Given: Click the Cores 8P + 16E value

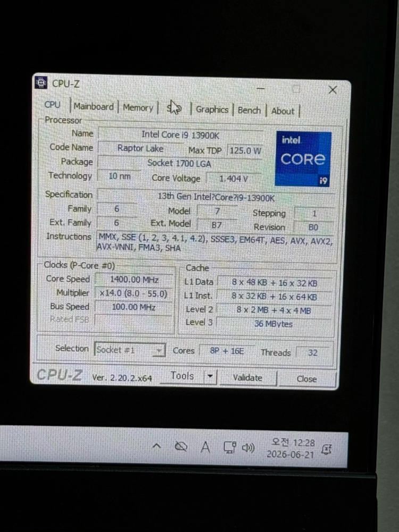Looking at the screenshot, I should tap(227, 351).
